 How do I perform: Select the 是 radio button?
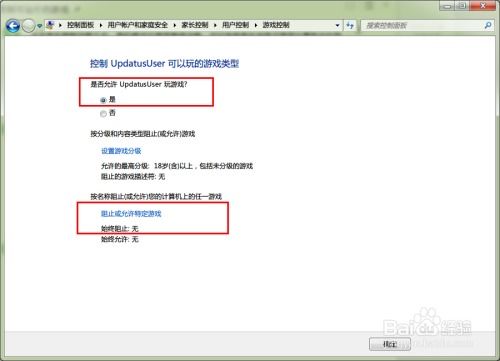(103, 100)
